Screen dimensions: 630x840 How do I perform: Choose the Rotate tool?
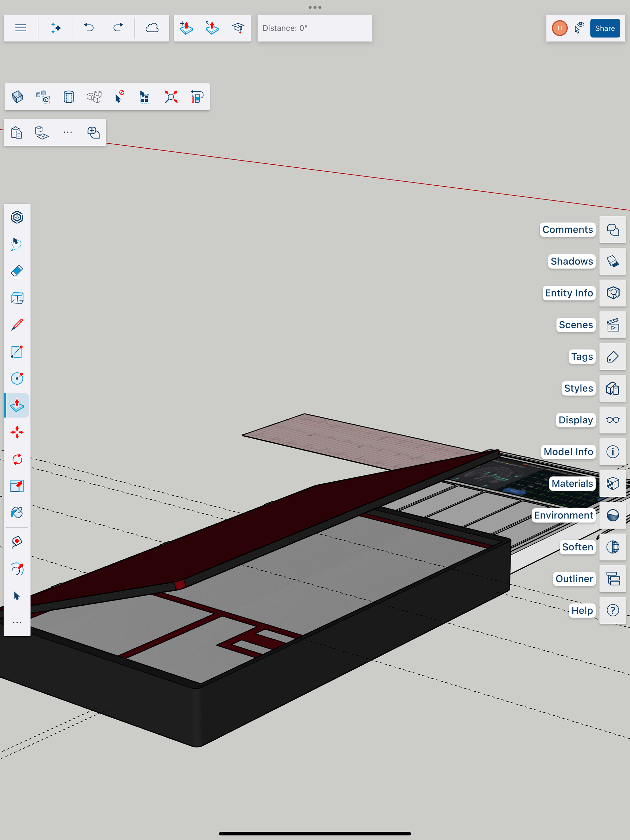[17, 459]
